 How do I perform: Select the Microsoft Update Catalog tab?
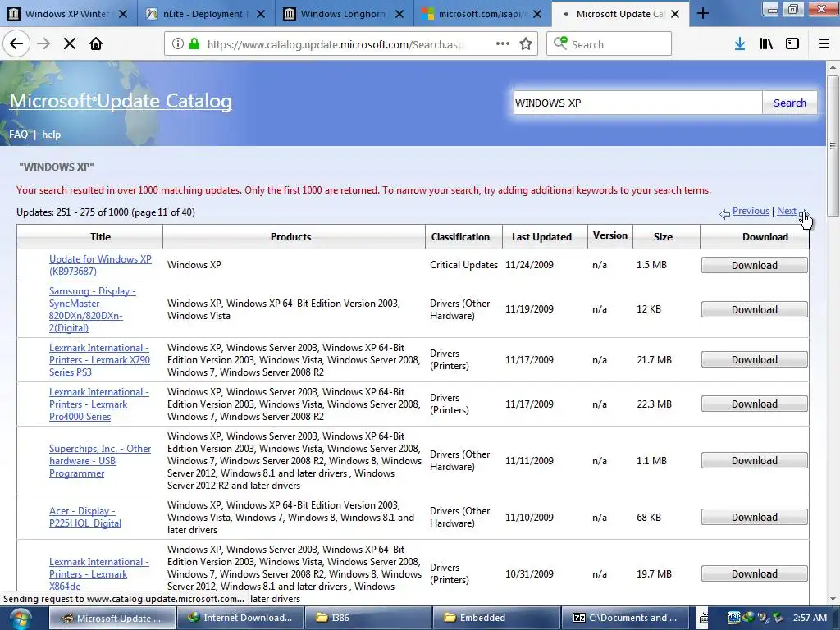[x=619, y=14]
